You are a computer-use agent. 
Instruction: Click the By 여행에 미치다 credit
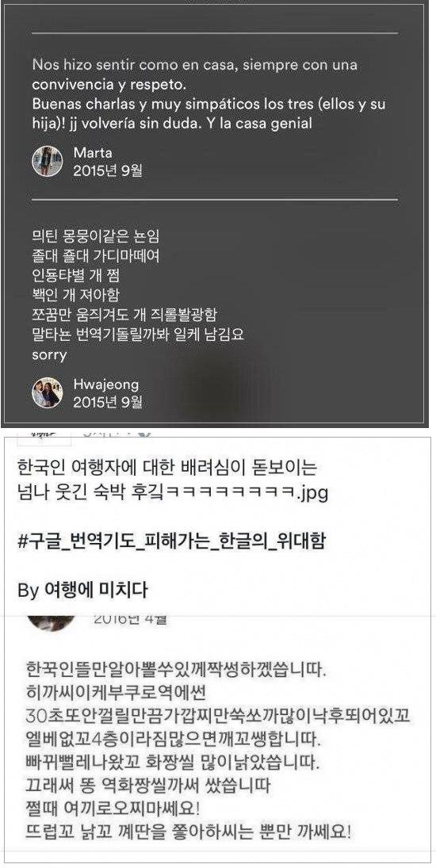coord(82,590)
